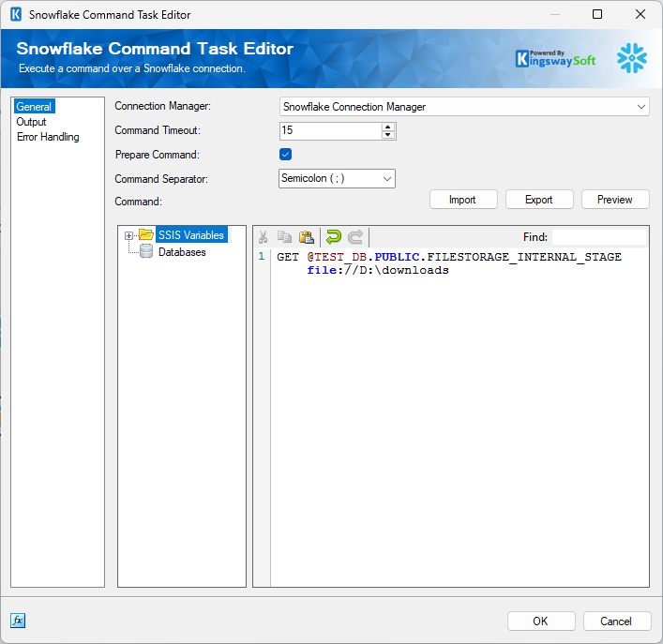Click the Find search field
This screenshot has width=663, height=644.
click(599, 237)
